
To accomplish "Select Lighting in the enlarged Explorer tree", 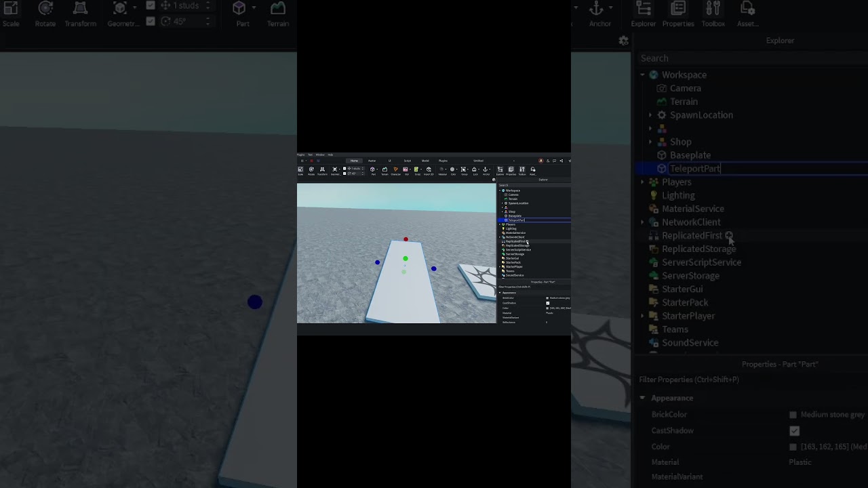I will click(x=678, y=195).
